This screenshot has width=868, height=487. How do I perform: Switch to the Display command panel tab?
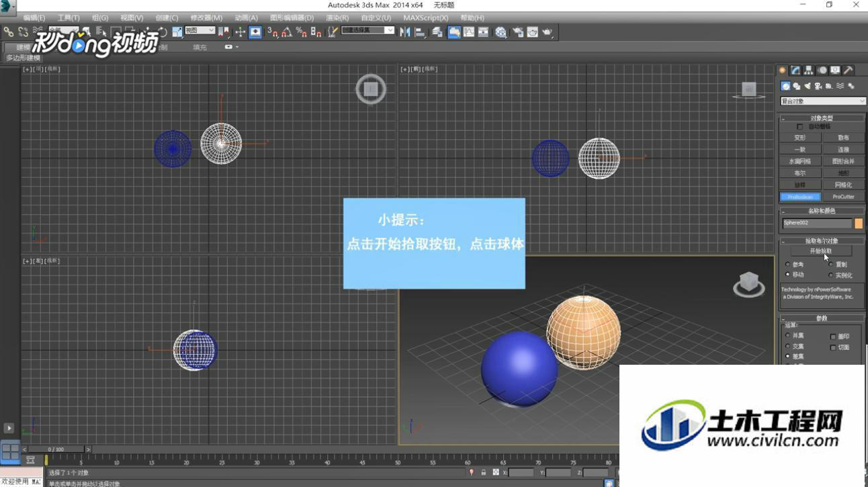pyautogui.click(x=835, y=71)
